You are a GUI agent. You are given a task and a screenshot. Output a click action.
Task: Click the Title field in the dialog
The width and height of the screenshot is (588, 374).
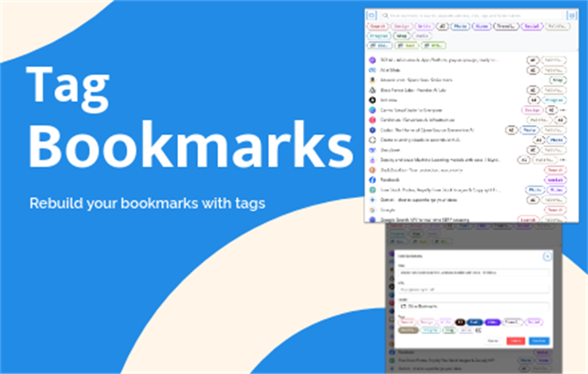coord(473,273)
